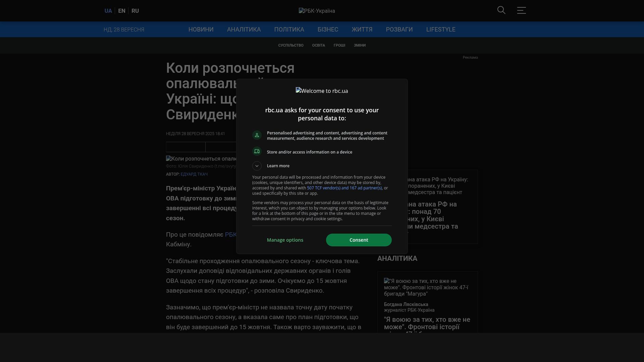This screenshot has height=362, width=644.
Task: Click the store on device icon
Action: (x=257, y=152)
